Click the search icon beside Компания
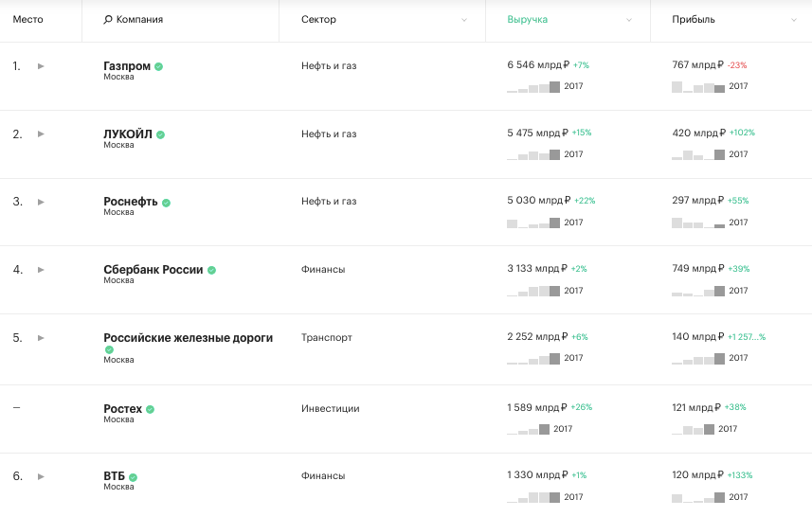The height and width of the screenshot is (517, 812). (108, 20)
